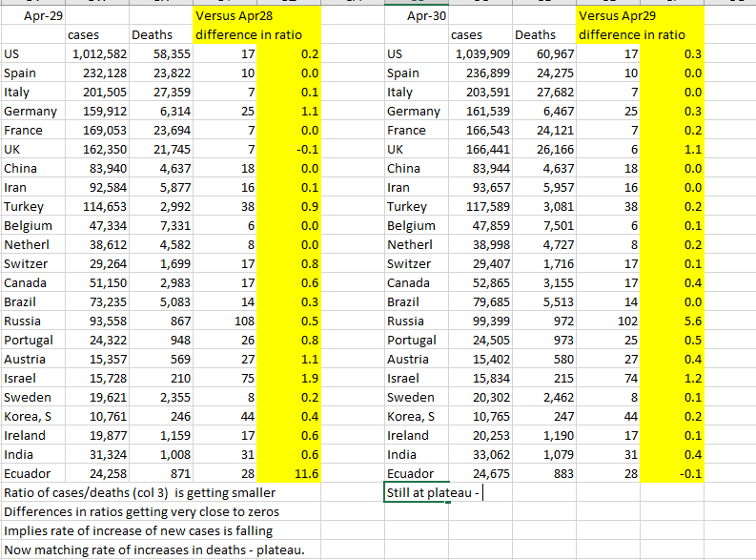Click 'Implies rate of increase of new cases' note
Screen dimensions: 756x560
point(138,530)
